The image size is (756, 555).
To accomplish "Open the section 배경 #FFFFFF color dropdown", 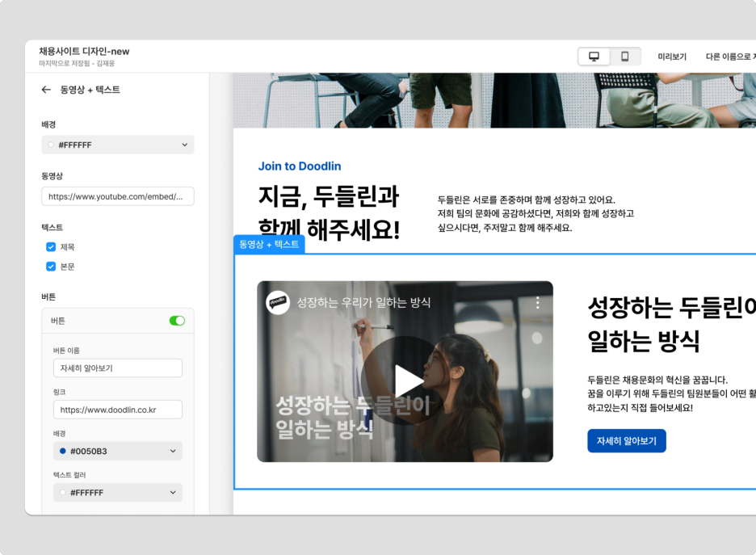I will (x=118, y=145).
